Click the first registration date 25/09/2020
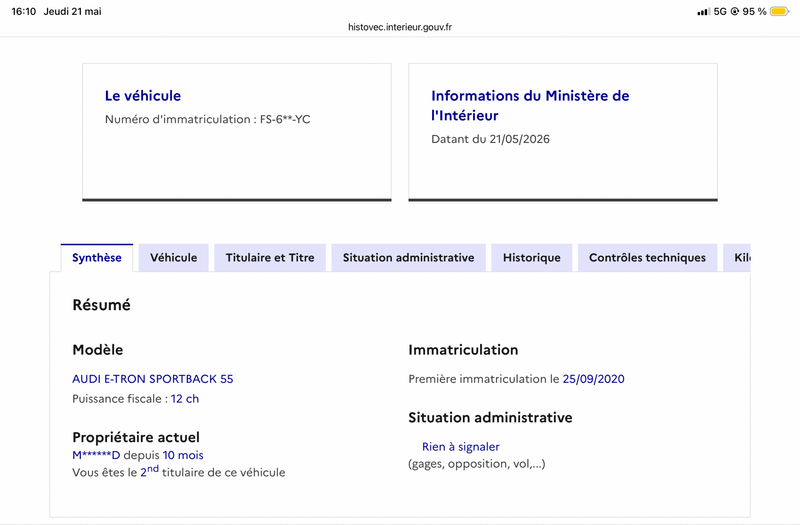 tap(593, 379)
